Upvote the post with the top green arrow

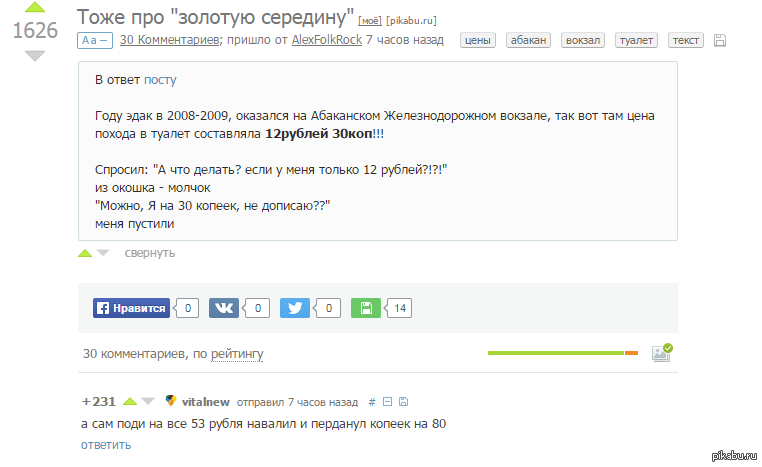tap(35, 6)
